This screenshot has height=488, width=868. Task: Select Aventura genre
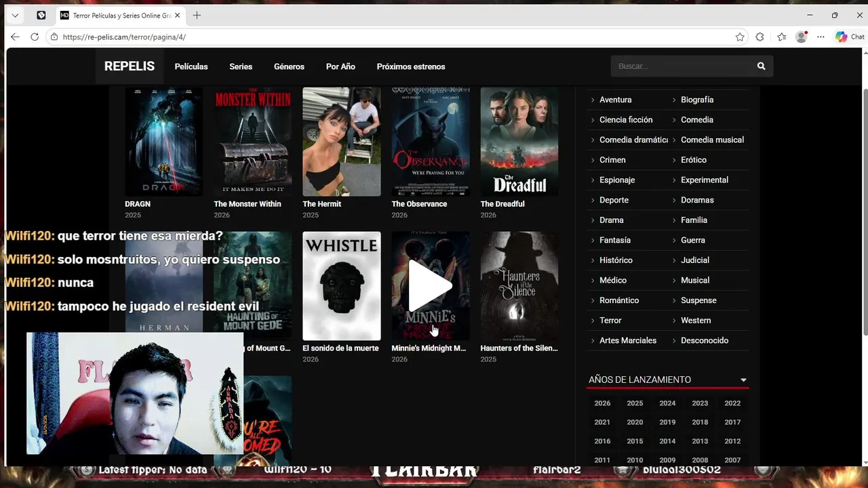[615, 100]
